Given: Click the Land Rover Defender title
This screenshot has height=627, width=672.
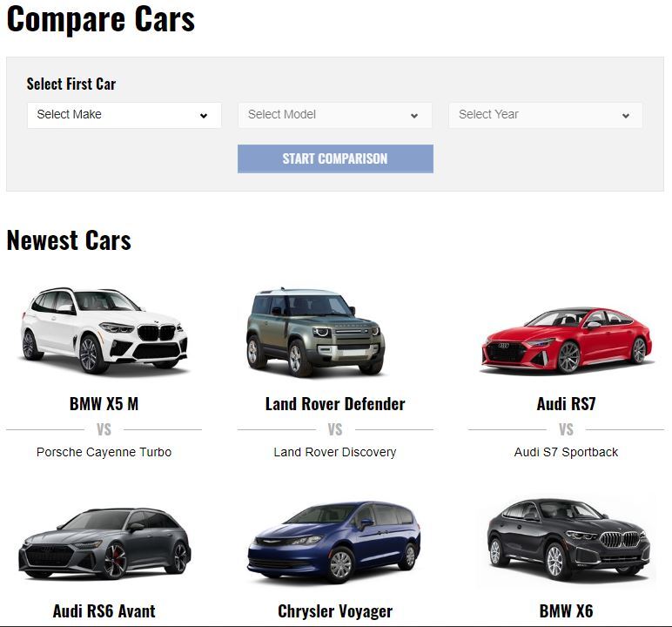Looking at the screenshot, I should point(335,404).
